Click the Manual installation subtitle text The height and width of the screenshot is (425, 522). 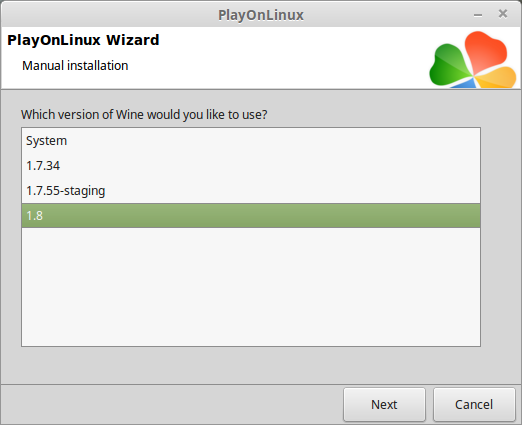coord(75,66)
